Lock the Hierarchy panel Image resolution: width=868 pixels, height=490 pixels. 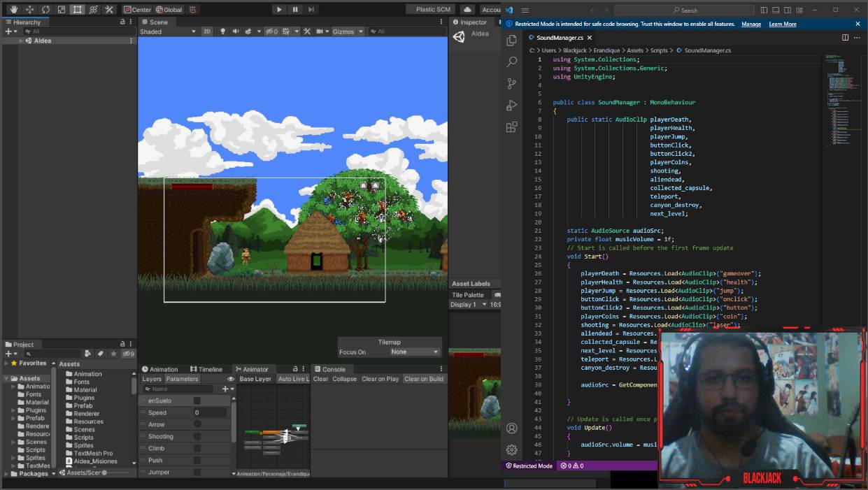122,22
